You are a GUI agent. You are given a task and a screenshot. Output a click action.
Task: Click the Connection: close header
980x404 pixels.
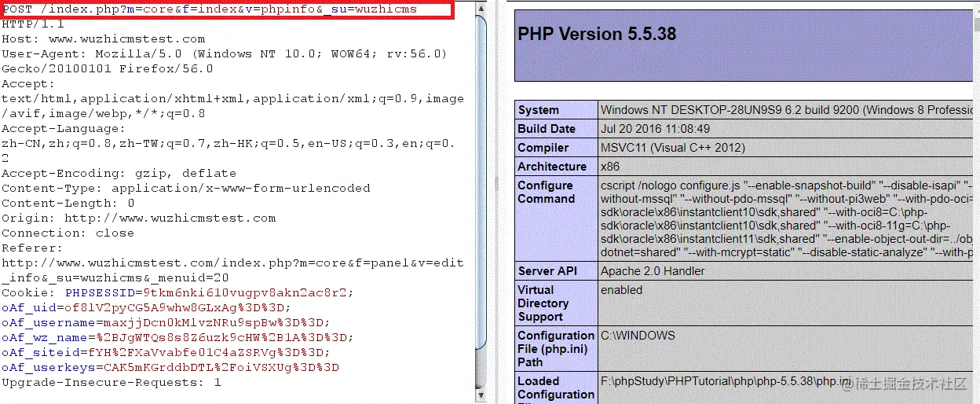point(68,233)
